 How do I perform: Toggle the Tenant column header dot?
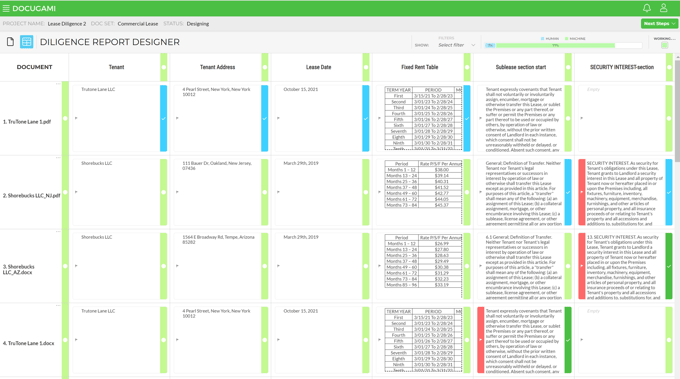(163, 67)
